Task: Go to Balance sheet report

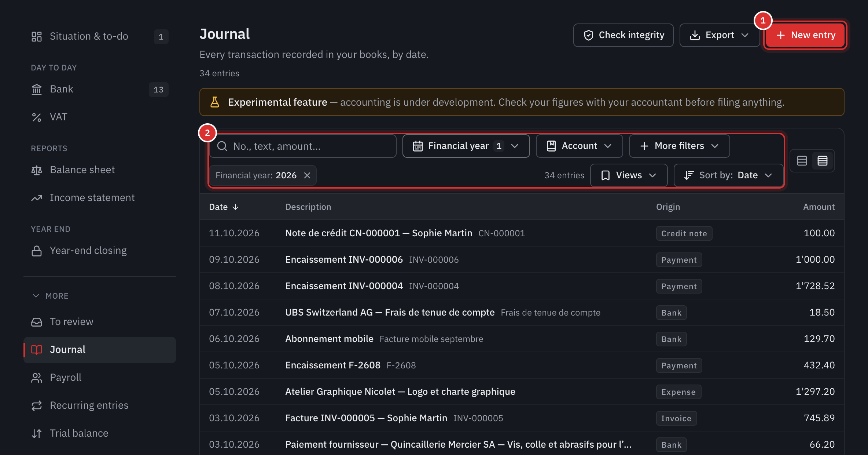Action: [99, 170]
